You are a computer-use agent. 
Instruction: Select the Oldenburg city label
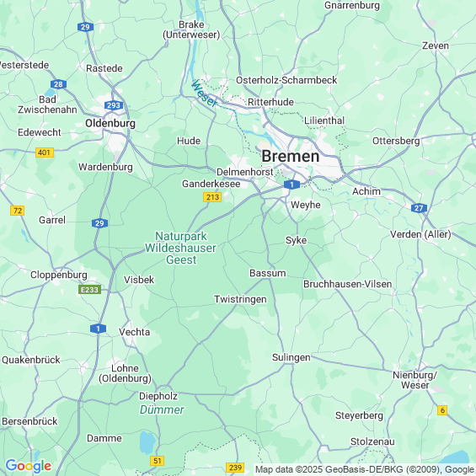tap(110, 123)
